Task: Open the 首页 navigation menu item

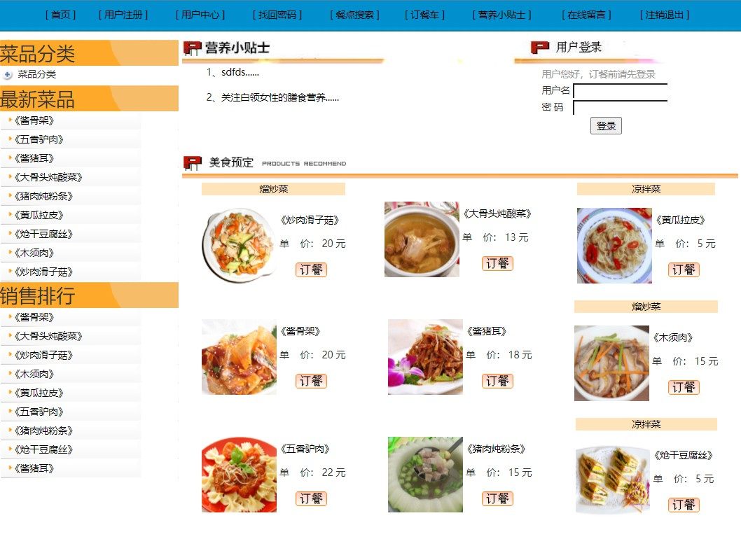Action: click(x=62, y=14)
